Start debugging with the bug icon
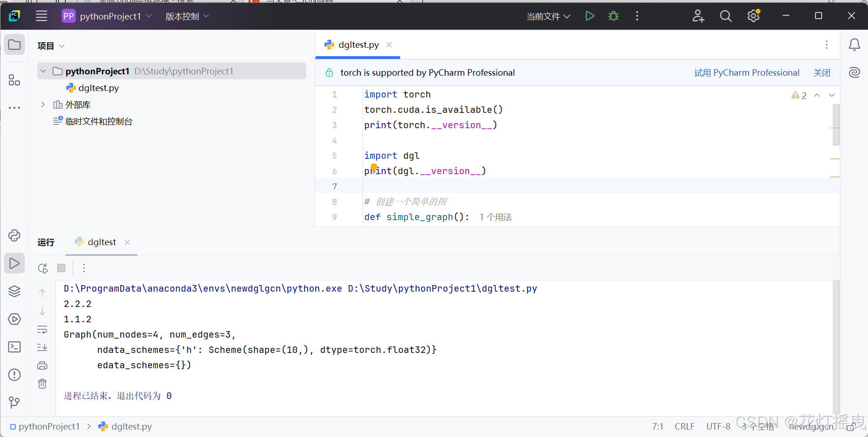868x437 pixels. click(613, 16)
